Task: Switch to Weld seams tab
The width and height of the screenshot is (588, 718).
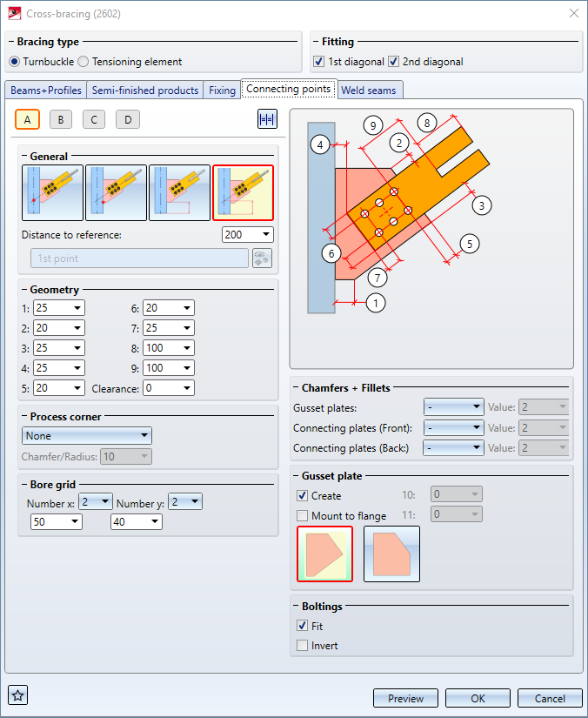Action: click(x=369, y=91)
